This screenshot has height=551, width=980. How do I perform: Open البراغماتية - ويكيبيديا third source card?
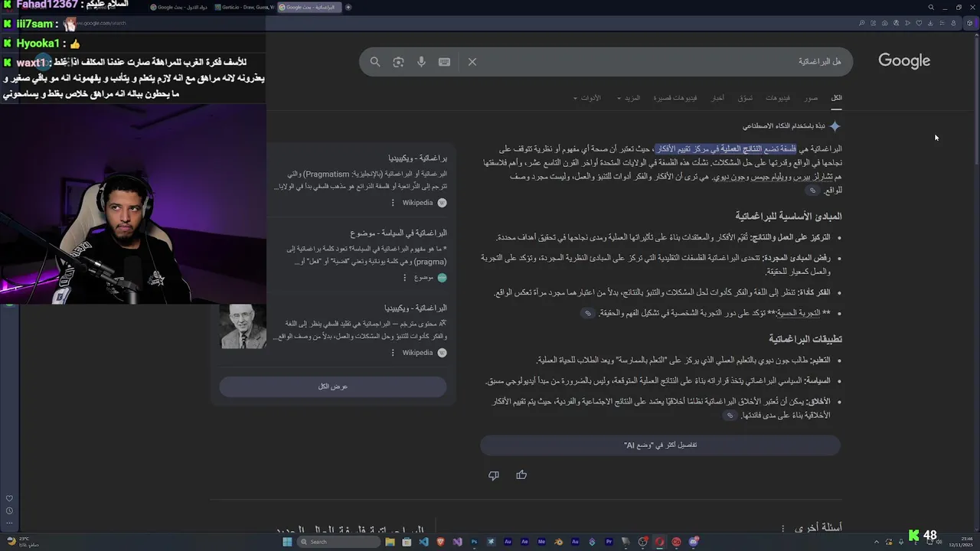pyautogui.click(x=415, y=308)
